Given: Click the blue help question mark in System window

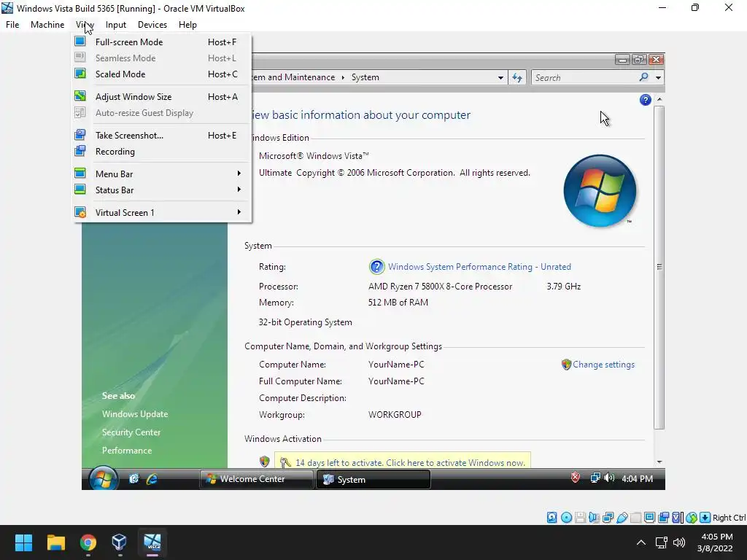Looking at the screenshot, I should coord(645,99).
